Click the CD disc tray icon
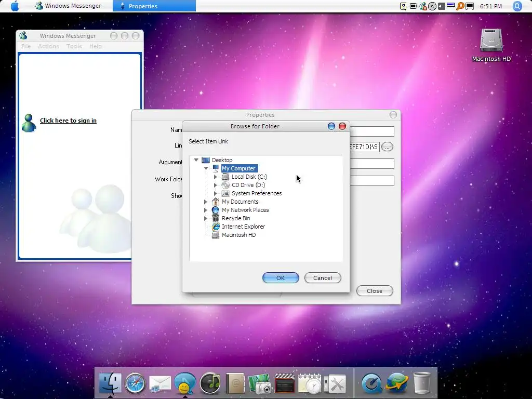532x399 pixels. coord(432,6)
